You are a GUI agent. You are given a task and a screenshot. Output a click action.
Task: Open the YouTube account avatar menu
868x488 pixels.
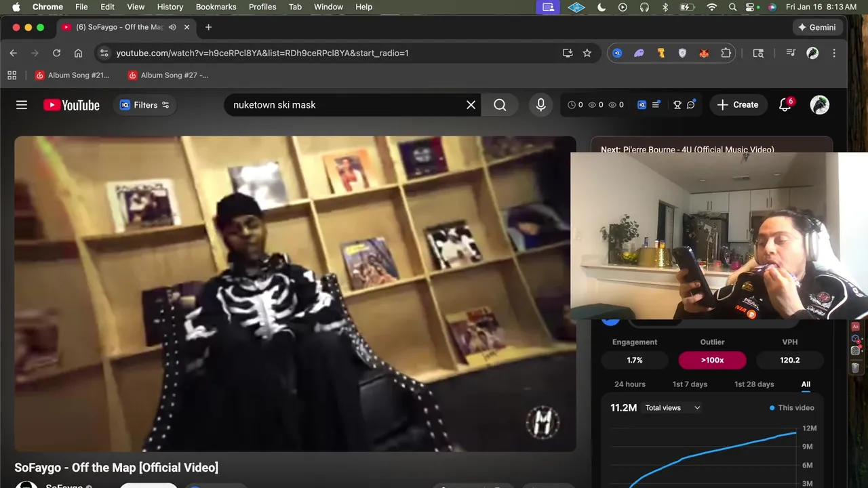pos(820,105)
